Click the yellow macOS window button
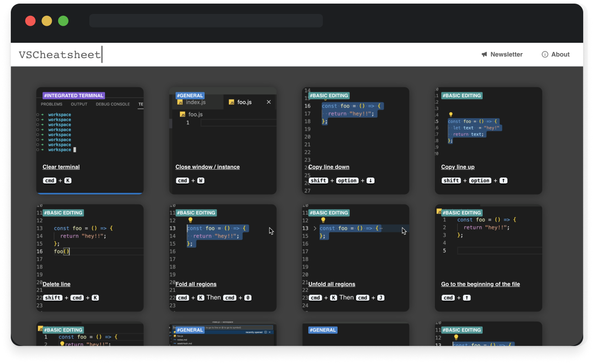Viewport: 594px width, 364px height. tap(47, 21)
